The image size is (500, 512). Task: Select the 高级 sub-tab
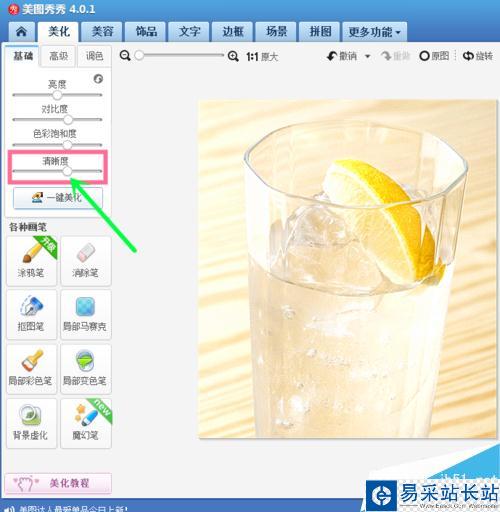(59, 56)
